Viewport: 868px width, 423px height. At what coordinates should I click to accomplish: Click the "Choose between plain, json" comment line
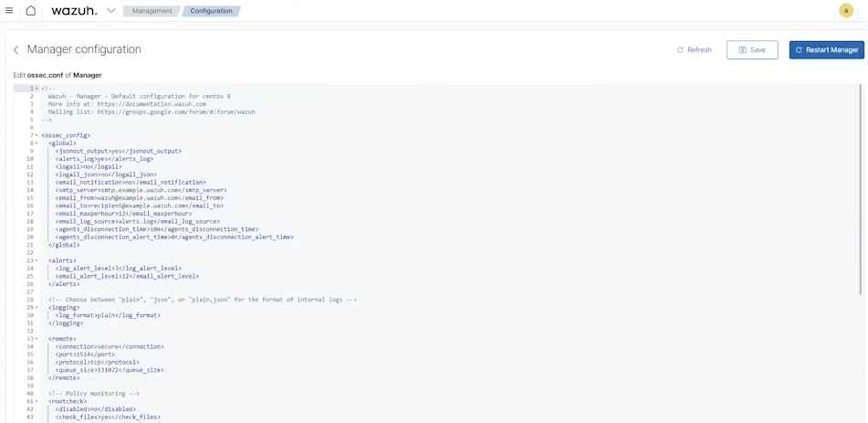pos(202,300)
